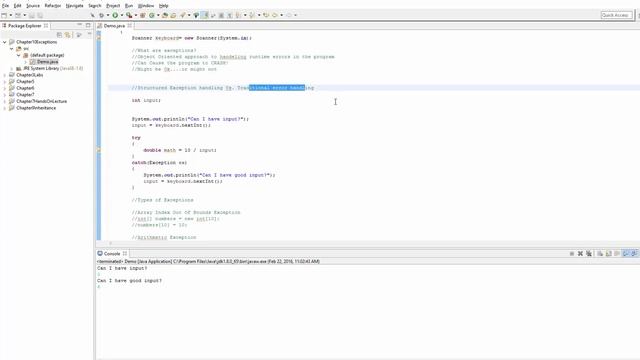The image size is (640, 360).
Task: Click Collapse All in Package Explorer
Action: (59, 35)
